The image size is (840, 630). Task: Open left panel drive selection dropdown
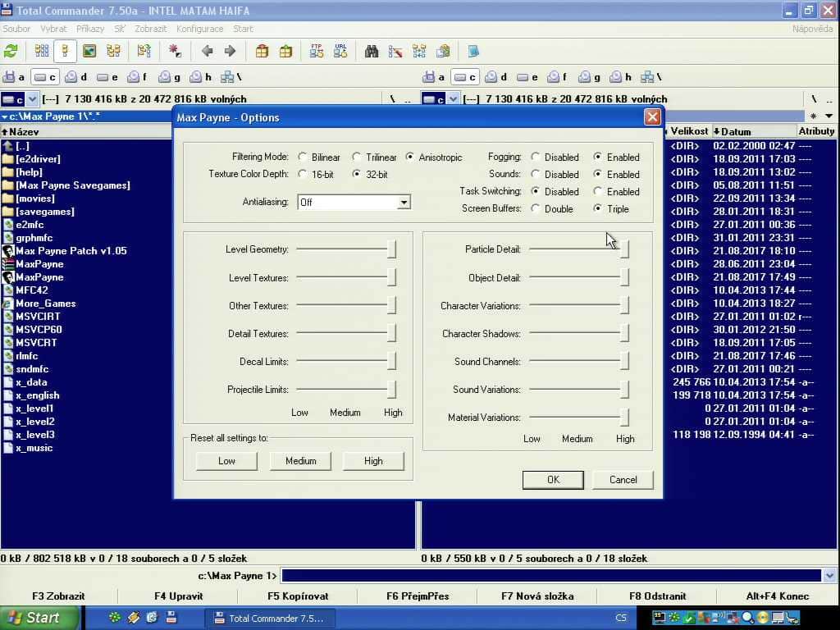(32, 99)
